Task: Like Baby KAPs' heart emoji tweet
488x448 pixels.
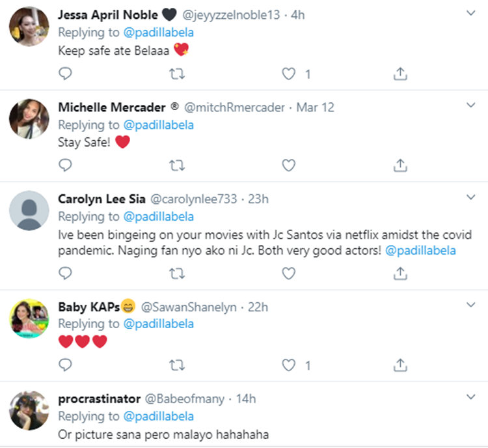Action: [289, 365]
